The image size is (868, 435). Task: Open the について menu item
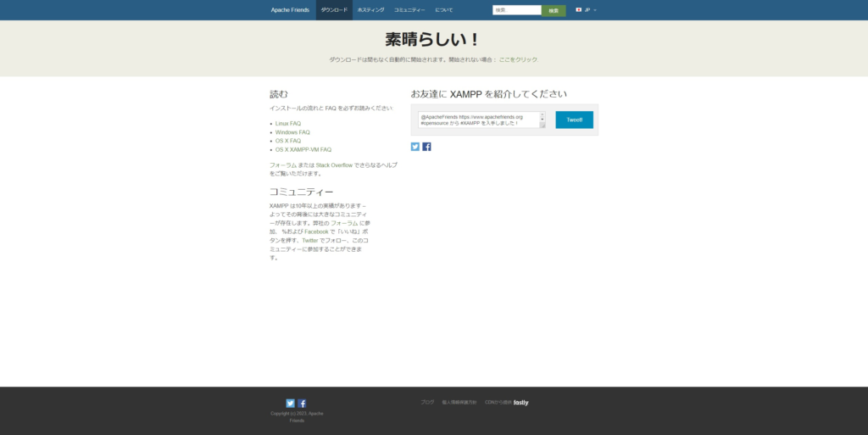444,10
